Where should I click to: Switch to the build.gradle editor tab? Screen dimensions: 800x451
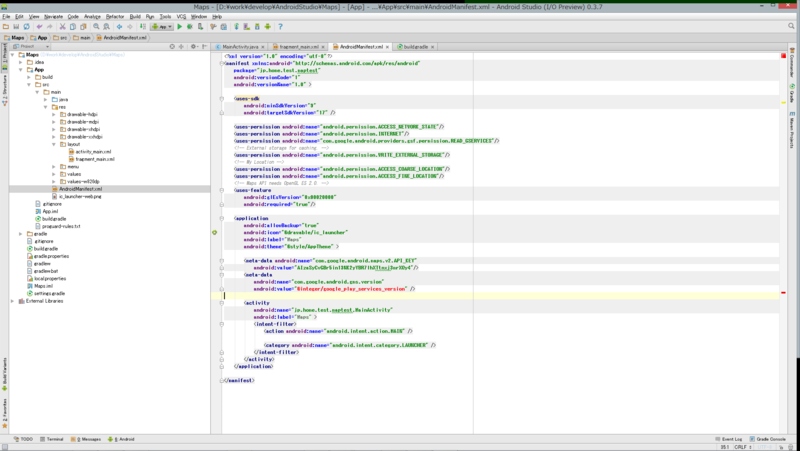[x=416, y=46]
